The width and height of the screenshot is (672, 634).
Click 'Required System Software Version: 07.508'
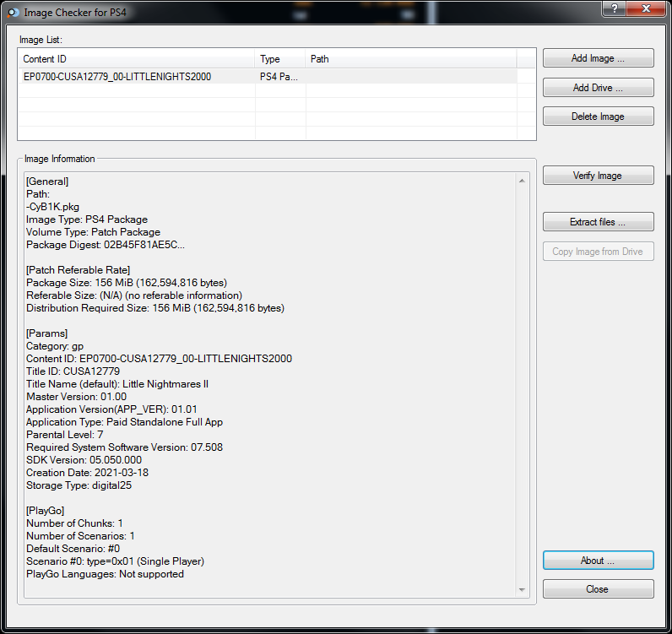(124, 447)
